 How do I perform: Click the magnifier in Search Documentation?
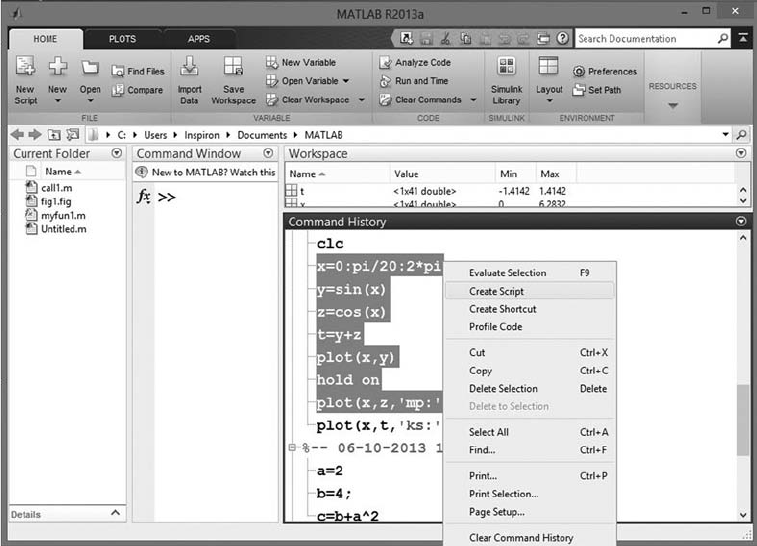point(723,39)
